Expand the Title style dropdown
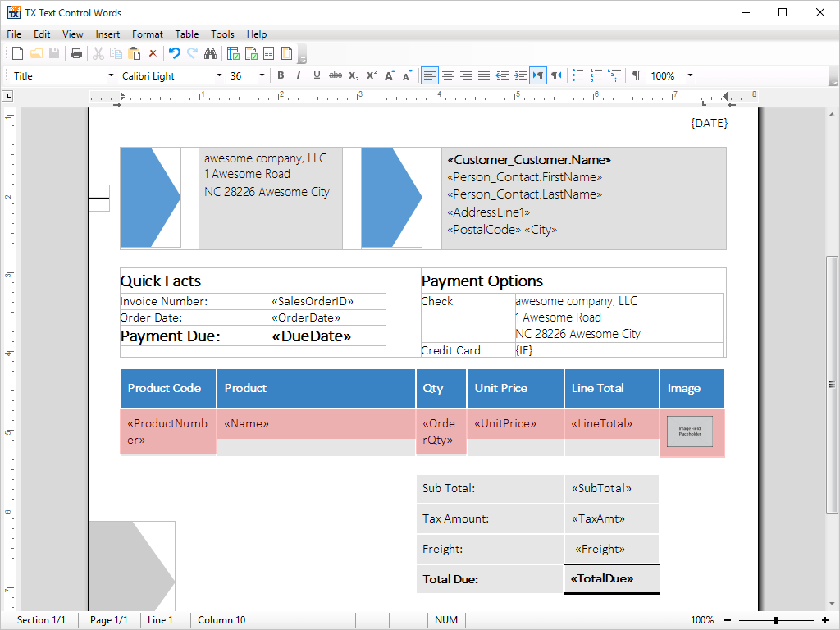The width and height of the screenshot is (840, 630). tap(112, 75)
